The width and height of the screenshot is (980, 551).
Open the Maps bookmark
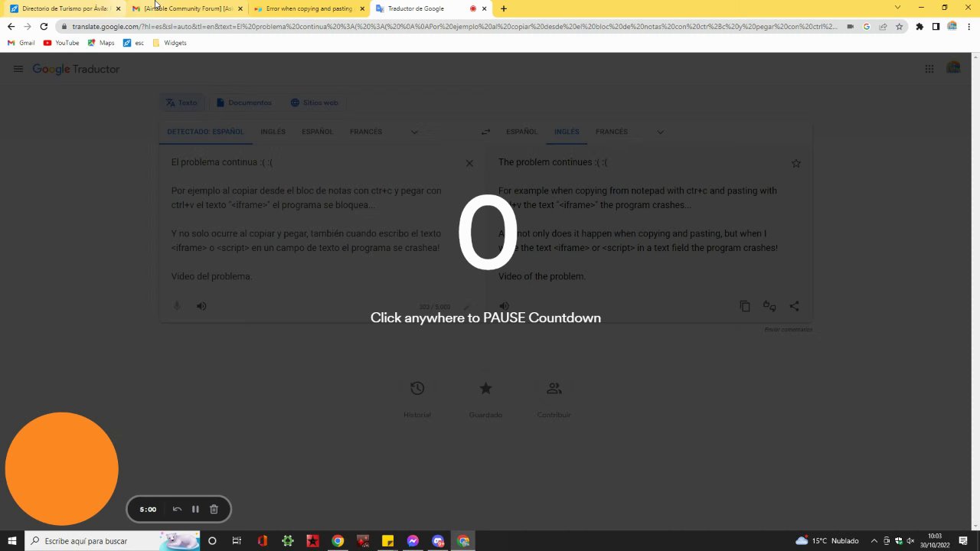coord(101,43)
